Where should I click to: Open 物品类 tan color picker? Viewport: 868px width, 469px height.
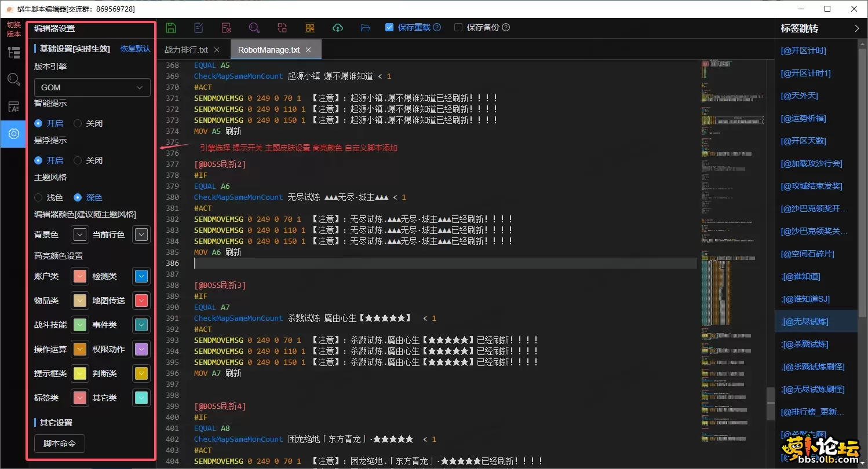pos(79,301)
